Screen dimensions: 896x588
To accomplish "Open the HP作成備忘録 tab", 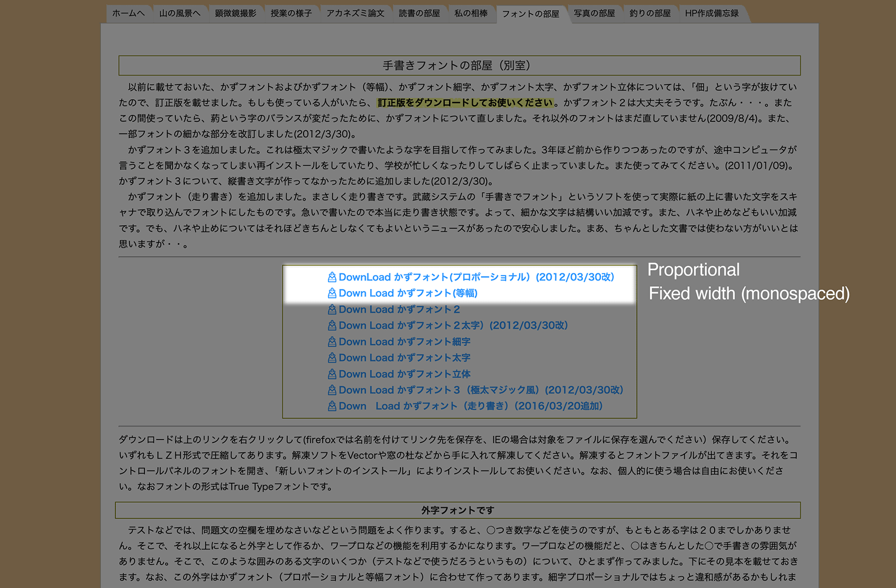I will (x=713, y=13).
